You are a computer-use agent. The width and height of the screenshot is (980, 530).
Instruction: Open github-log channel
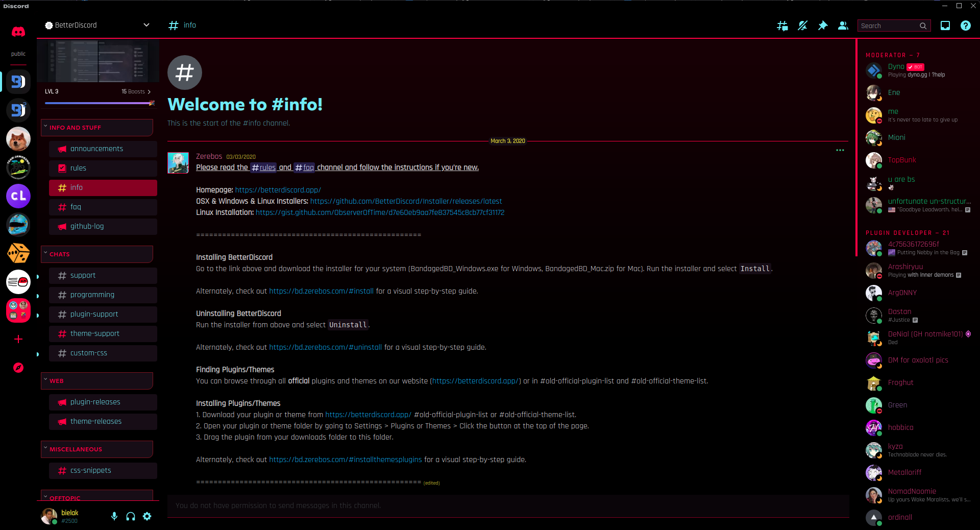point(103,227)
